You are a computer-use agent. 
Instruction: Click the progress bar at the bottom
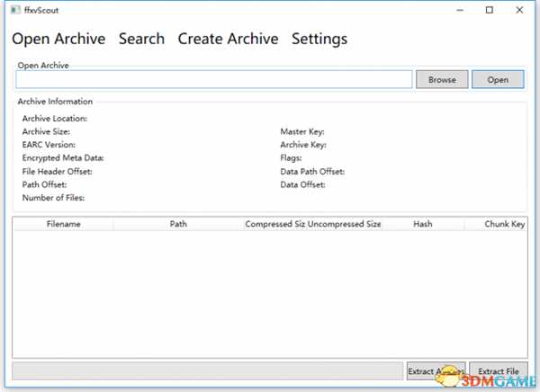tap(206, 371)
